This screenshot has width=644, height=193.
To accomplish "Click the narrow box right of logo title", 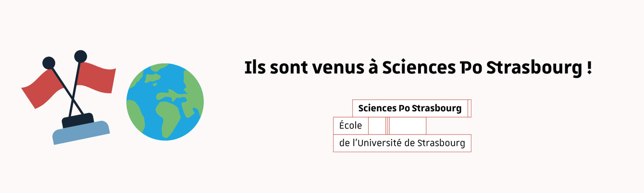I will [x=469, y=109].
